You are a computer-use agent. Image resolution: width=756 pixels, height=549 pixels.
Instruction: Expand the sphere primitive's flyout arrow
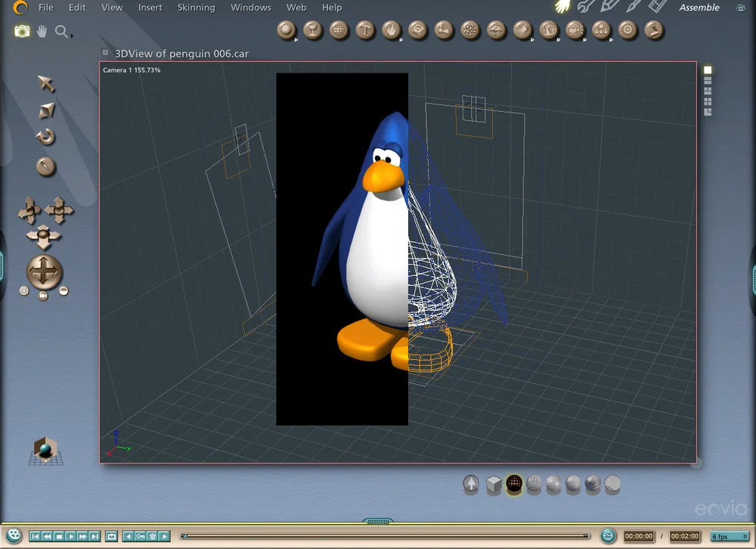tap(295, 42)
